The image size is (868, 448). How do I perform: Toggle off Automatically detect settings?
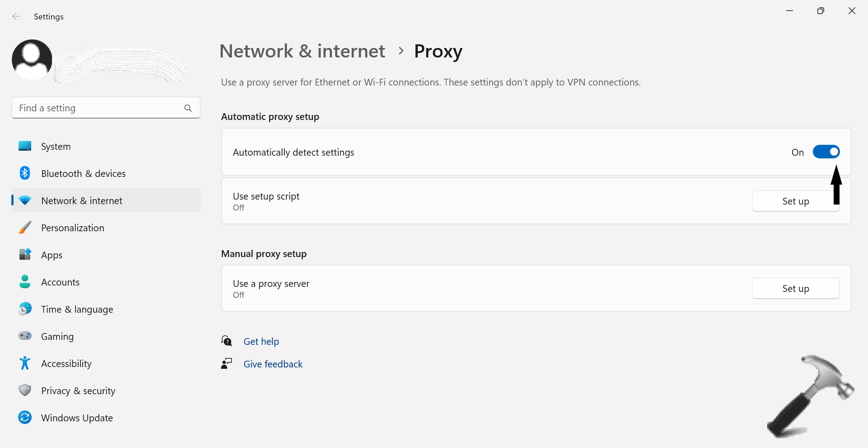point(826,152)
